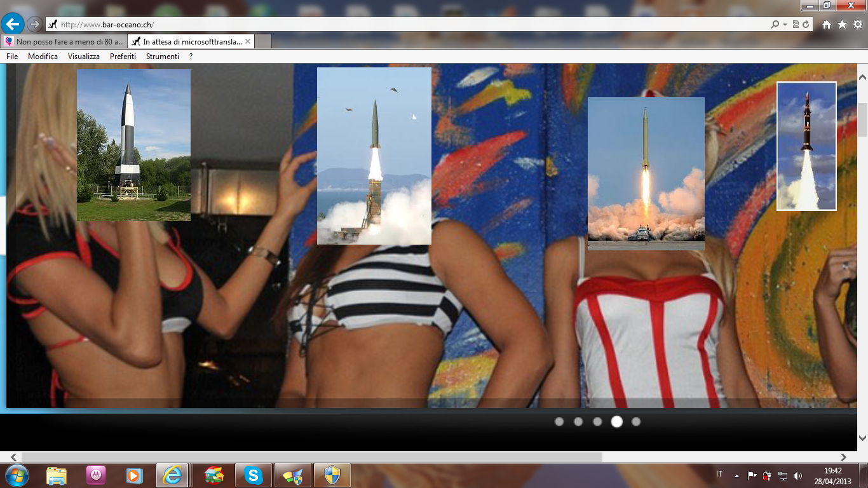Open the Preferiti menu
Image resolution: width=868 pixels, height=488 pixels.
123,57
